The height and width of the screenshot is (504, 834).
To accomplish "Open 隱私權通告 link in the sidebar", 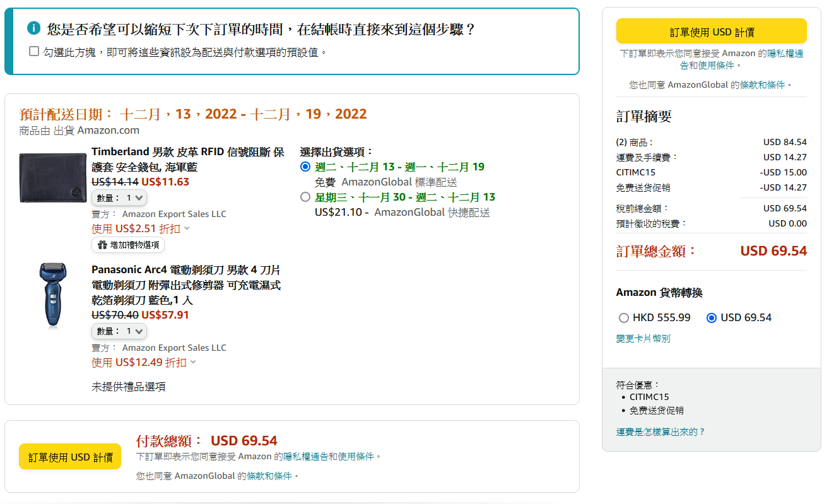I will (785, 54).
